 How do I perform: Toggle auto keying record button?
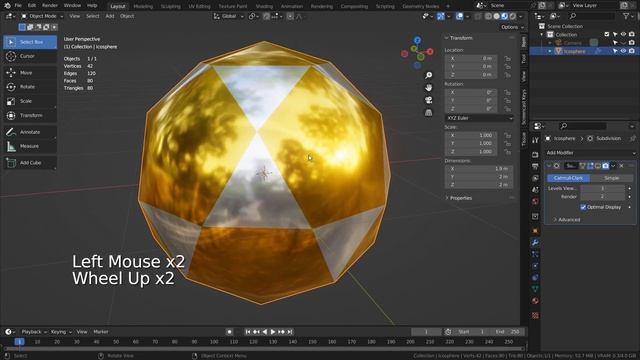point(229,332)
